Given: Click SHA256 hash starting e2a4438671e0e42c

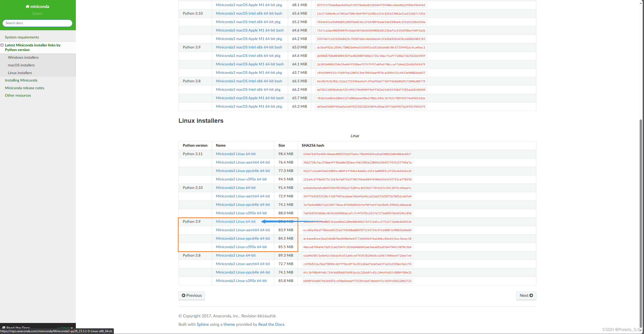Looking at the screenshot, I should [357, 256].
